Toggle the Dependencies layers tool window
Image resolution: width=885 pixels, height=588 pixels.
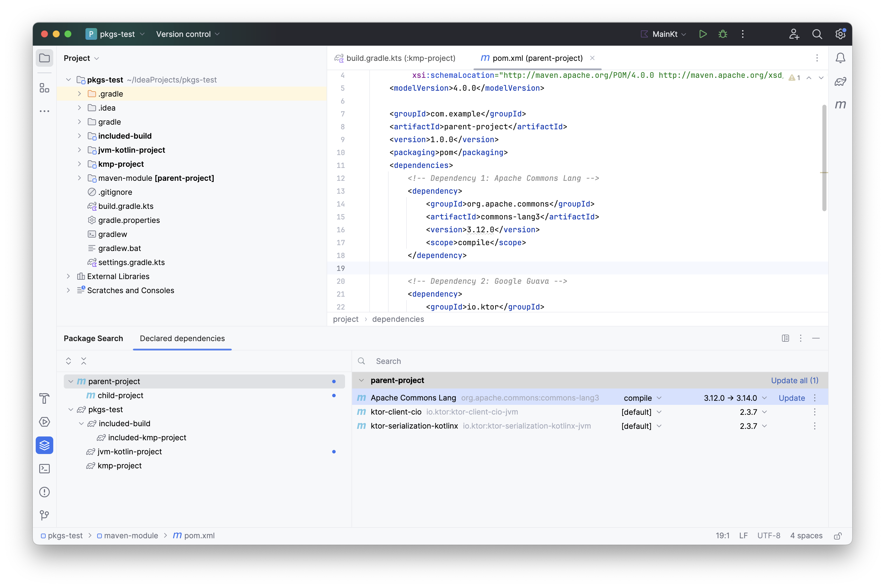click(44, 445)
